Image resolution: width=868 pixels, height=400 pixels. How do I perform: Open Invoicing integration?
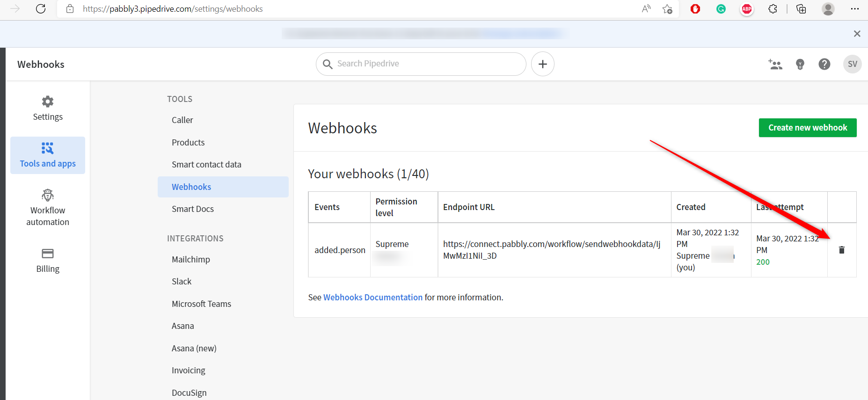[189, 371]
